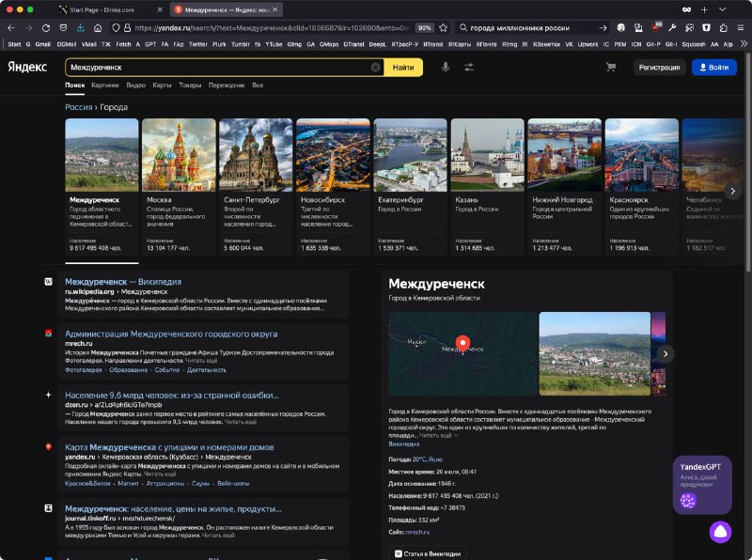This screenshot has width=752, height=560.
Task: Go back with the browser back arrow
Action: click(x=11, y=28)
